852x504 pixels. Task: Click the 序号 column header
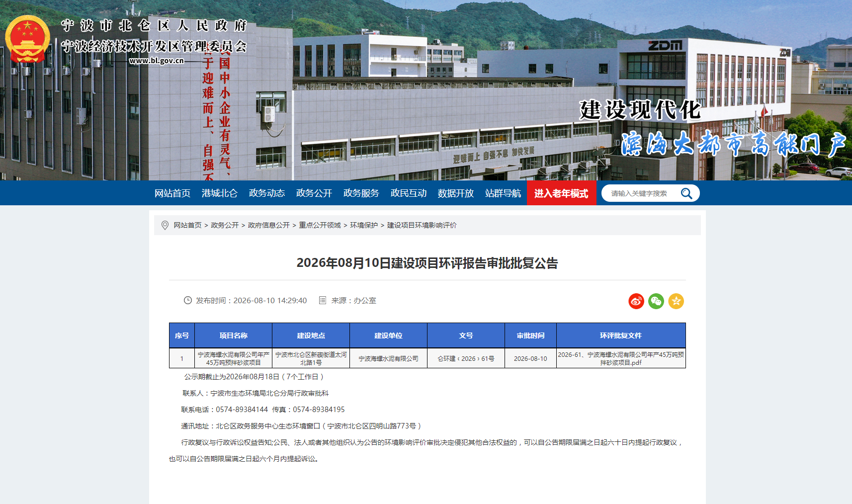tap(182, 336)
